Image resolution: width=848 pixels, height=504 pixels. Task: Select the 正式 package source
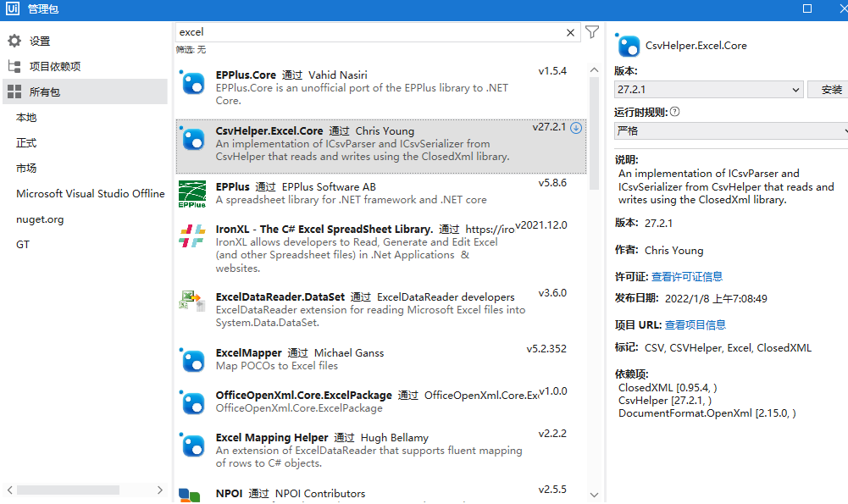tap(26, 143)
